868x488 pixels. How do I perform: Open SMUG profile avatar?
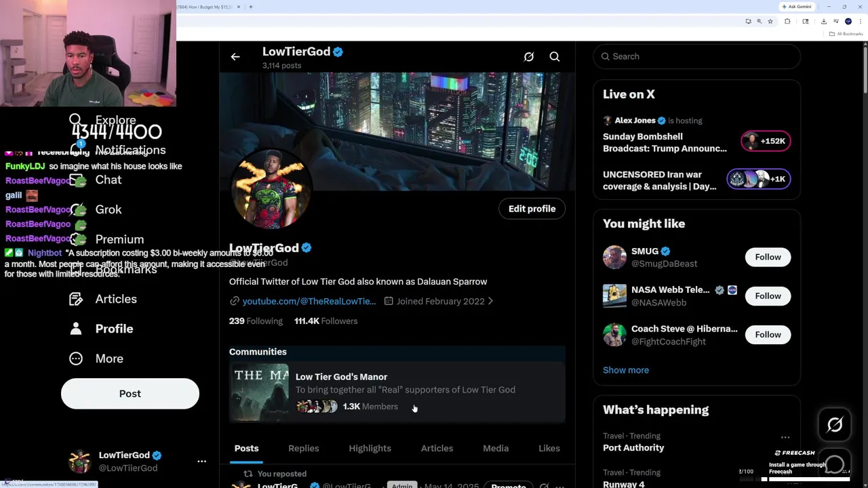pos(614,257)
